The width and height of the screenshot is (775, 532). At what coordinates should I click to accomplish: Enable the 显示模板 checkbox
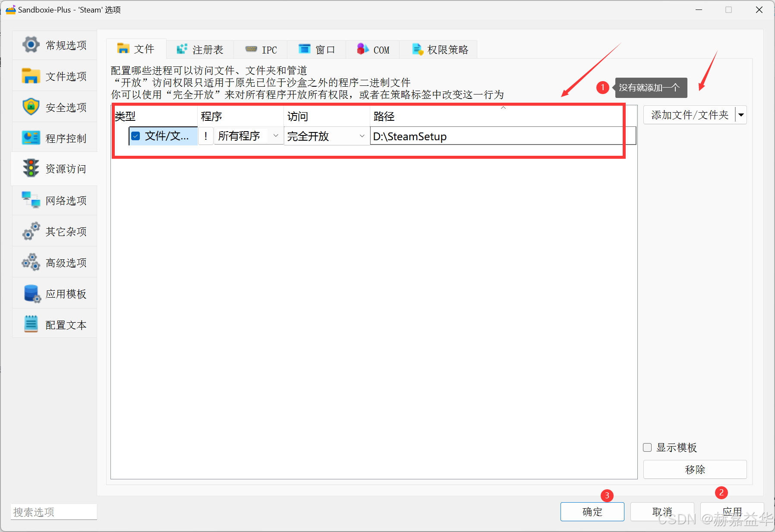(x=647, y=447)
